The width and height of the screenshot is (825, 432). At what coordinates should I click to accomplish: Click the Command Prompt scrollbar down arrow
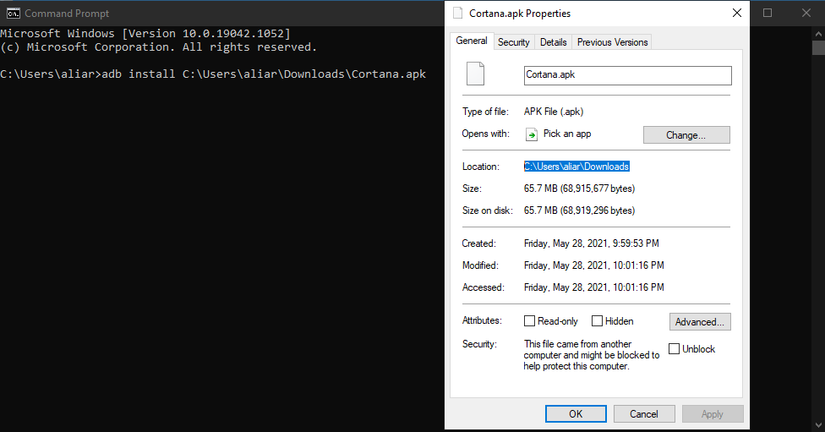pos(818,425)
